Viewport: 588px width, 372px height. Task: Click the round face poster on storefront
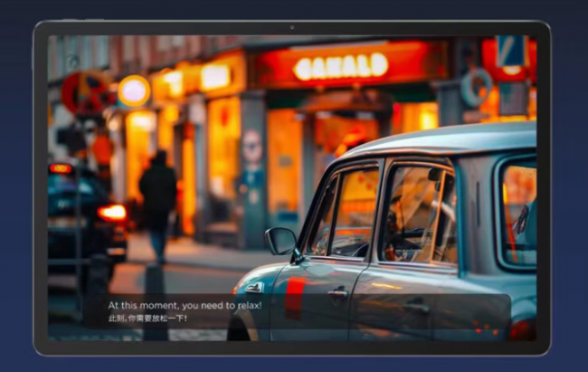(x=251, y=148)
